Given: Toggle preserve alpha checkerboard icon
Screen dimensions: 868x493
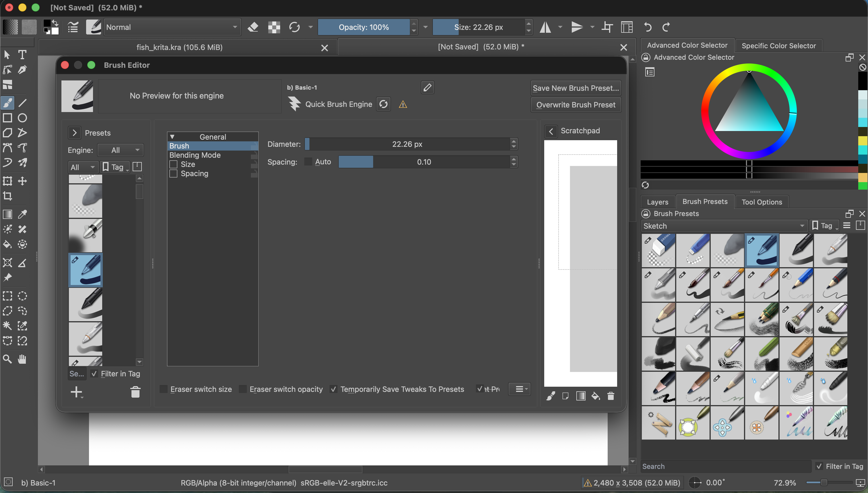Looking at the screenshot, I should pos(274,27).
